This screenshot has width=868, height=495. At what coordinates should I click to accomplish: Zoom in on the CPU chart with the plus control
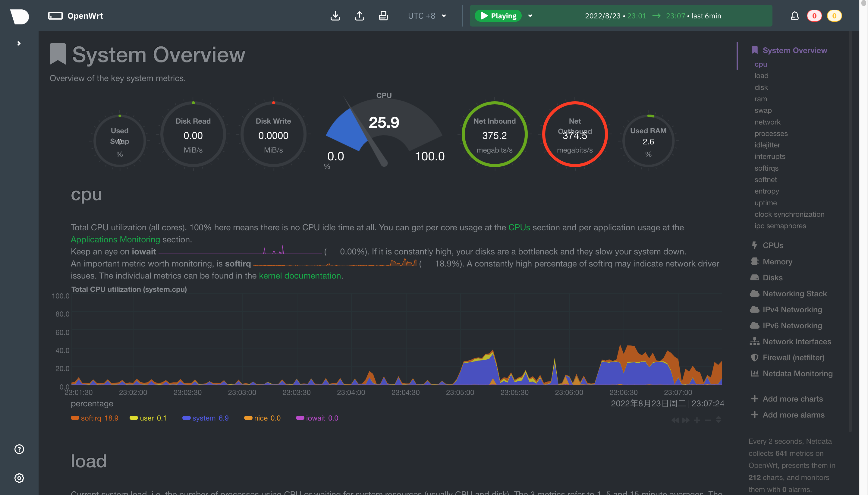tap(697, 420)
